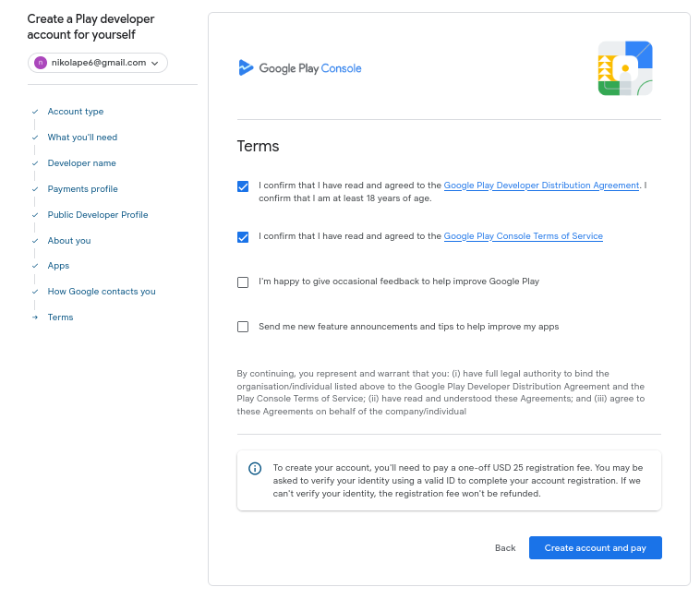Enable the occasional feedback checkbox
This screenshot has height=599, width=700.
pos(243,282)
